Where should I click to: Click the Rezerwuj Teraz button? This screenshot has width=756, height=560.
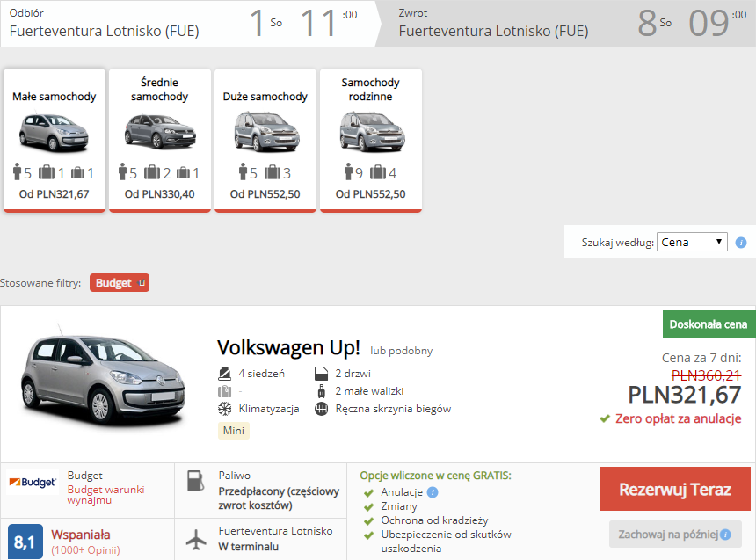675,489
